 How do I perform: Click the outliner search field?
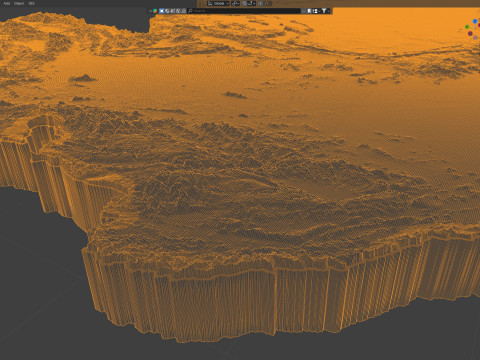coord(244,11)
